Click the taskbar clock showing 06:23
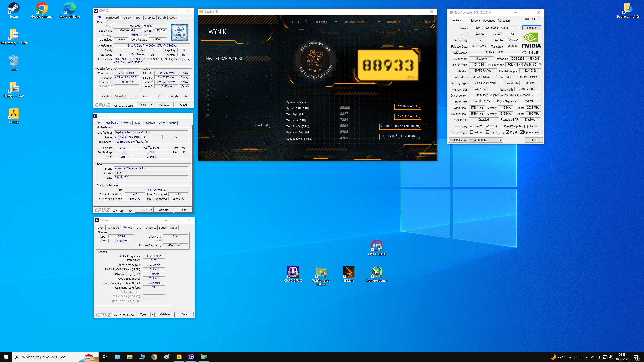Screen dimensions: 644x362 (622, 357)
